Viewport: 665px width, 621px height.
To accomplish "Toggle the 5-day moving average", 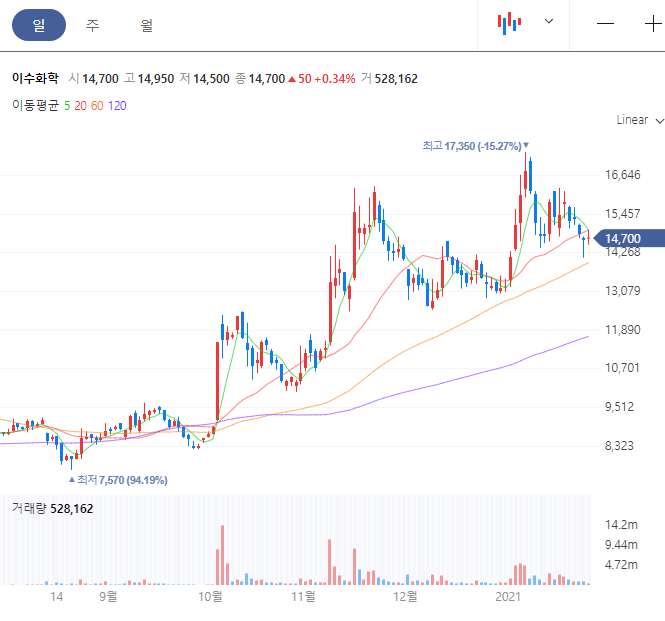I will click(x=67, y=106).
